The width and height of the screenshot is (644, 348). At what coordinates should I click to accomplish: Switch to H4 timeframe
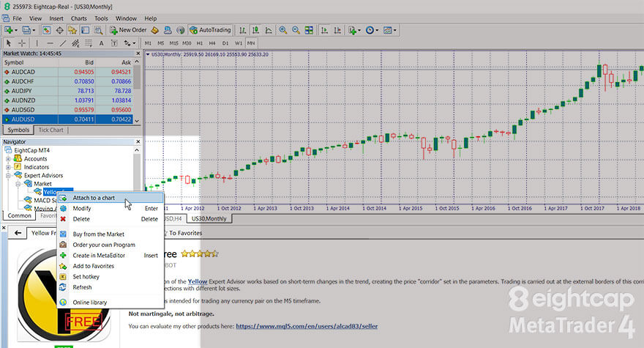pyautogui.click(x=212, y=42)
